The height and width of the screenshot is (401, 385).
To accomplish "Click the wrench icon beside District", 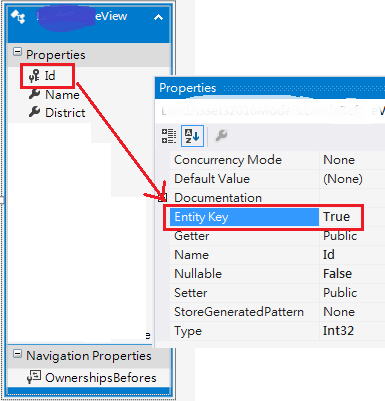I will click(34, 112).
